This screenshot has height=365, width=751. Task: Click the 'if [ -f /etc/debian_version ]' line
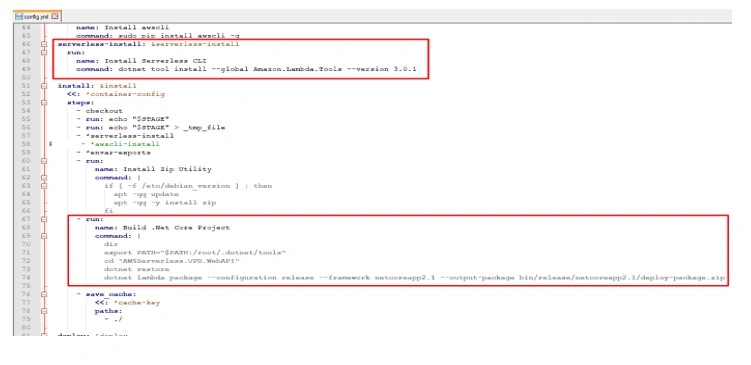188,186
